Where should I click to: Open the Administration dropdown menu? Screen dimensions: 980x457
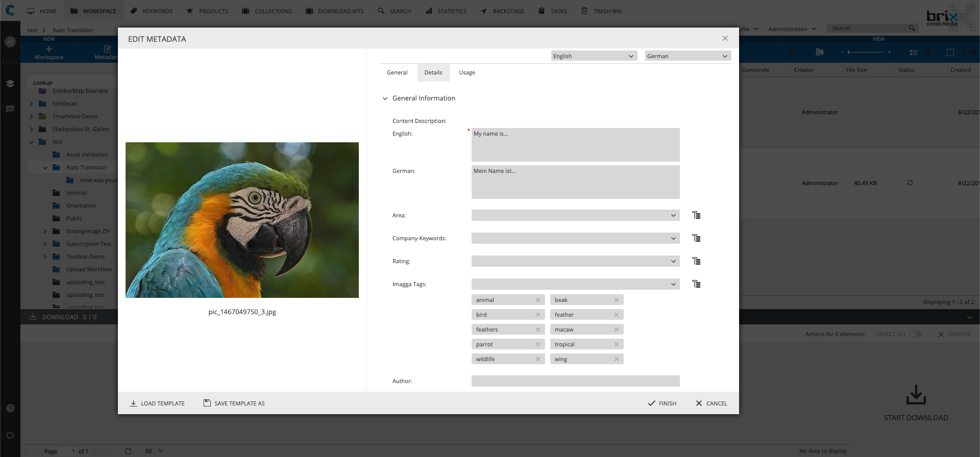(x=792, y=29)
